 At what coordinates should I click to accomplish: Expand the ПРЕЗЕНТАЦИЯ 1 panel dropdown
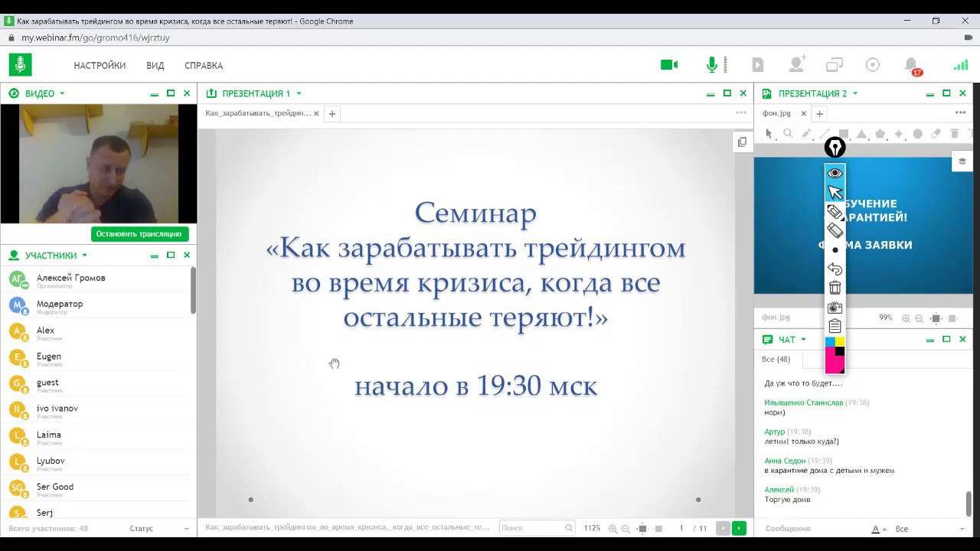[299, 93]
